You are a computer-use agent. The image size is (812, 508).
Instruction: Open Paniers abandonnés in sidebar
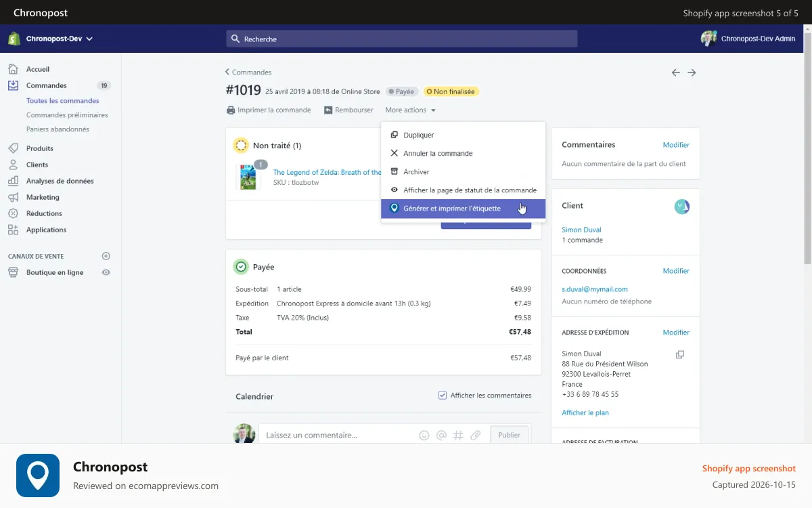point(58,129)
